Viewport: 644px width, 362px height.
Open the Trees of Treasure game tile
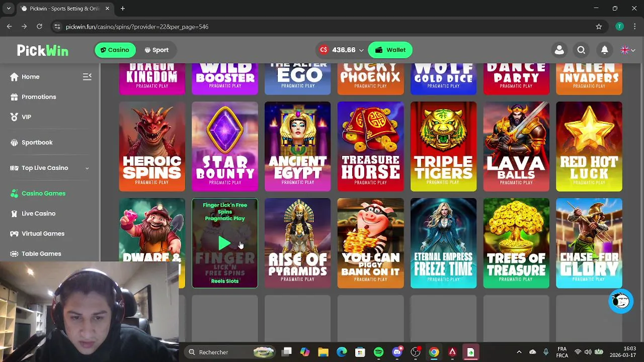[x=516, y=243]
